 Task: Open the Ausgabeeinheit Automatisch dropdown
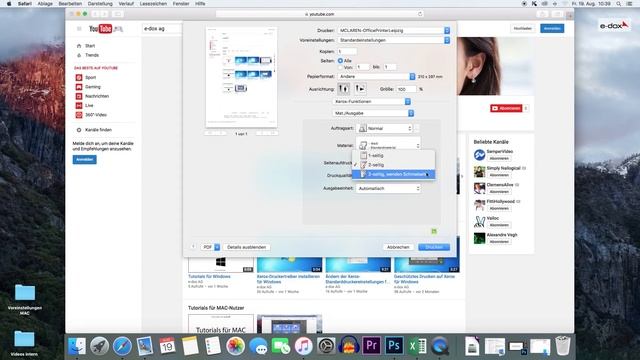[x=388, y=189]
